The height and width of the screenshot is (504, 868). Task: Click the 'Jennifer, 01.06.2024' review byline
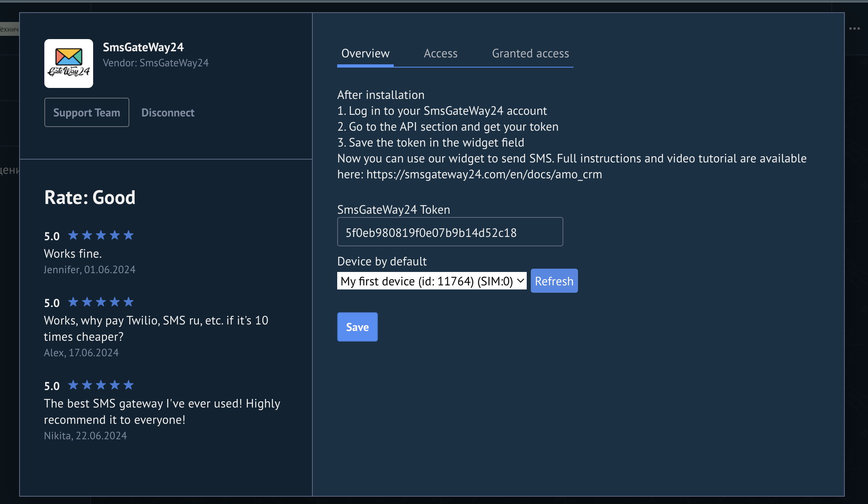(x=89, y=270)
